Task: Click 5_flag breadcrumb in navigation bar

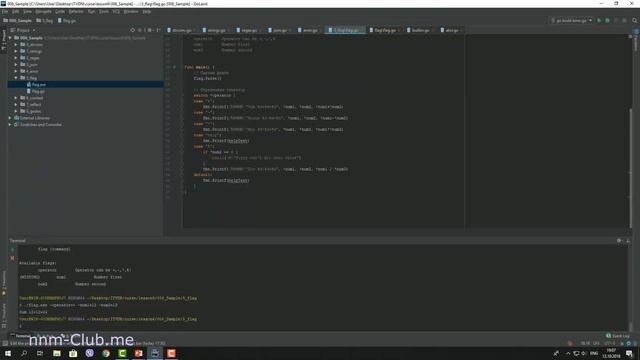Action: 45,20
